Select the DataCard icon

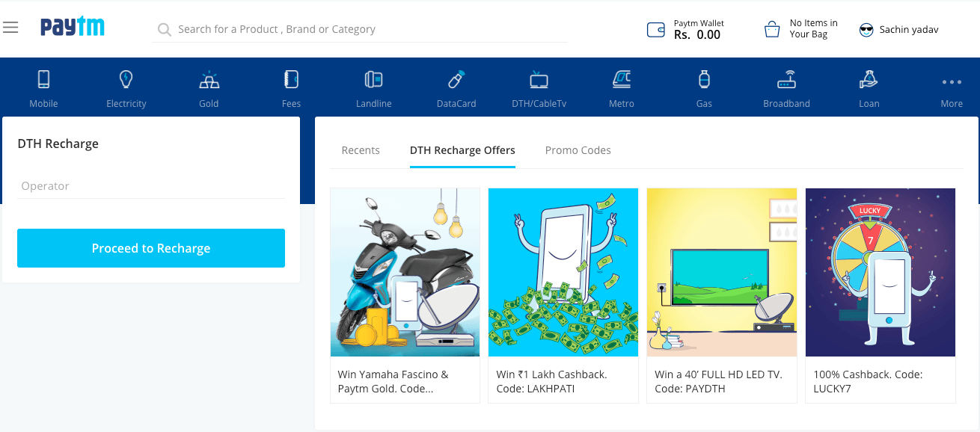pyautogui.click(x=456, y=79)
